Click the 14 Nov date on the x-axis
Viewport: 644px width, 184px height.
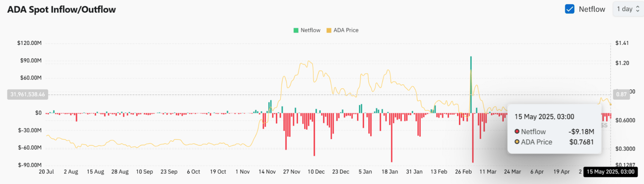coord(267,172)
